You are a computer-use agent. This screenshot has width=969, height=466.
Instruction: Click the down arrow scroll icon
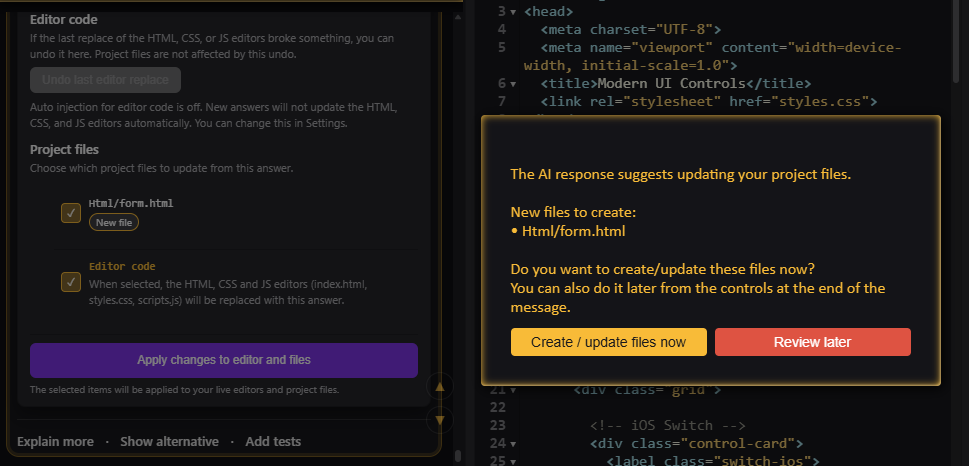[x=440, y=420]
